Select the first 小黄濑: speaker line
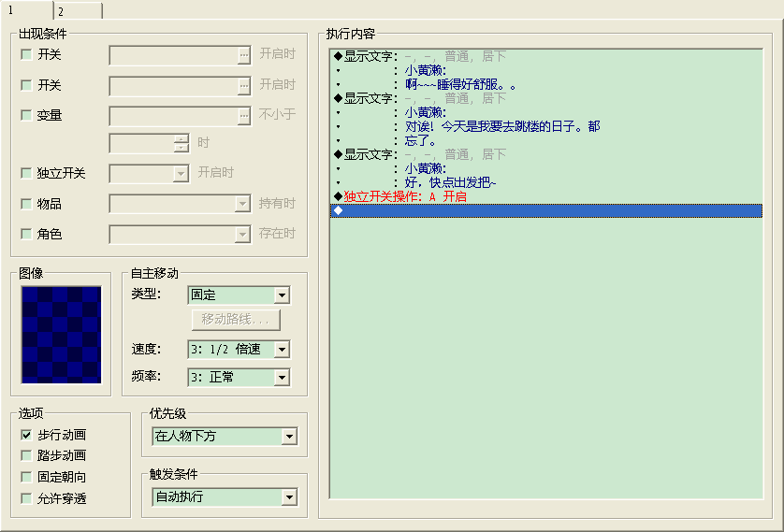The height and width of the screenshot is (532, 784). [546, 70]
